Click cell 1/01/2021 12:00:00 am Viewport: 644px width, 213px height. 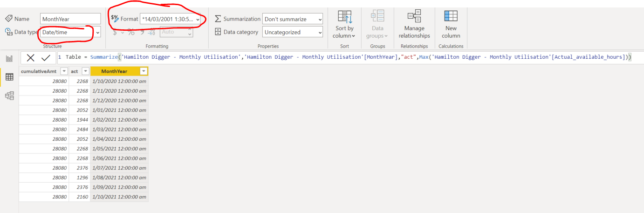[119, 110]
